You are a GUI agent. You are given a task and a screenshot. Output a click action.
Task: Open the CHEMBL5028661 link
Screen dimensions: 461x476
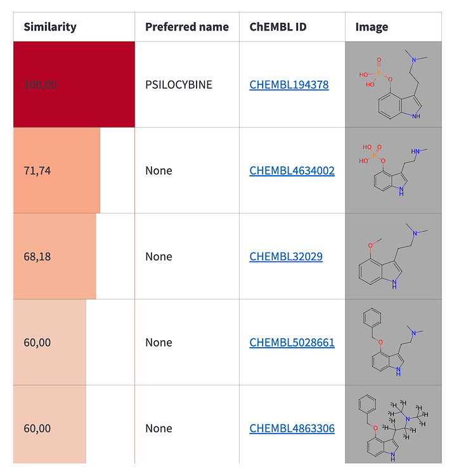point(292,343)
